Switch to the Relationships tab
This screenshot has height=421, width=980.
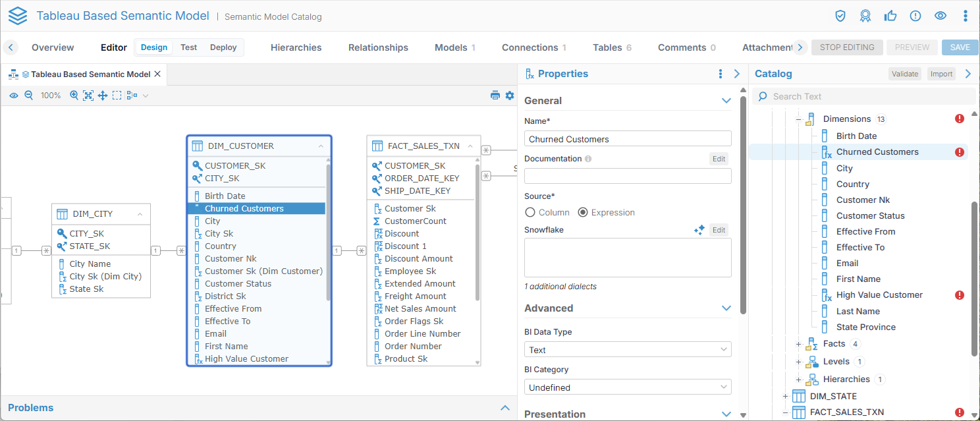(x=378, y=47)
